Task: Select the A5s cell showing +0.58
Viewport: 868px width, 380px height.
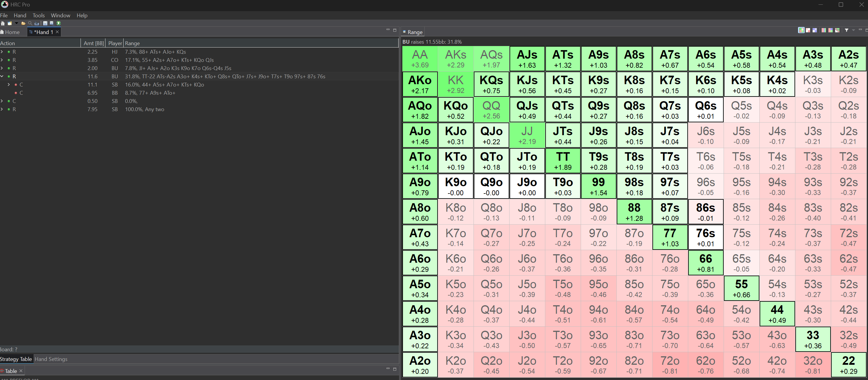Action: pos(741,59)
